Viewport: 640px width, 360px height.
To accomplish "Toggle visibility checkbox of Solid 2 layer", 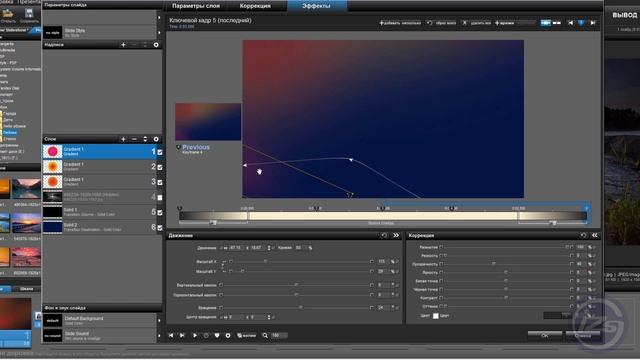I will (x=160, y=227).
